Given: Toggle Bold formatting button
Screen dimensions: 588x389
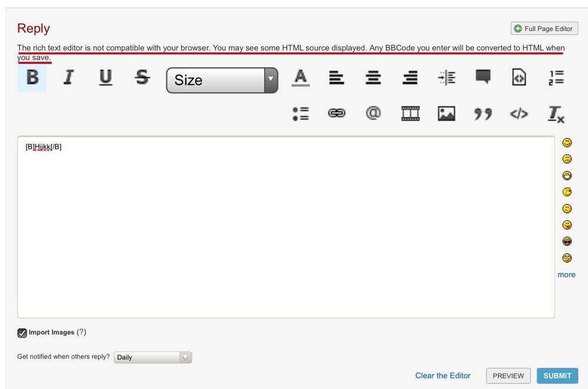Looking at the screenshot, I should [32, 78].
